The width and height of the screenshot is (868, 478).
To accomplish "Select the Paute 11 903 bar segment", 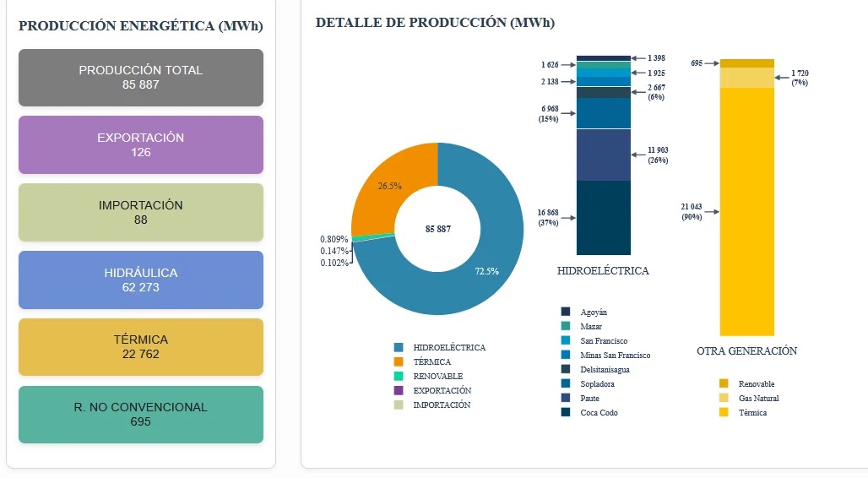I will (604, 155).
